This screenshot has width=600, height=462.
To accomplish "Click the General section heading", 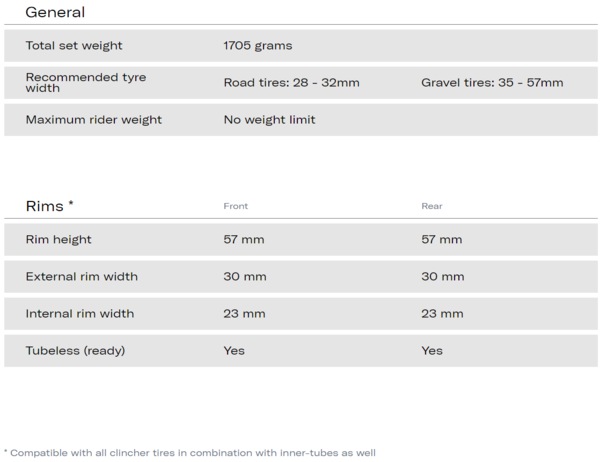I will (x=55, y=12).
